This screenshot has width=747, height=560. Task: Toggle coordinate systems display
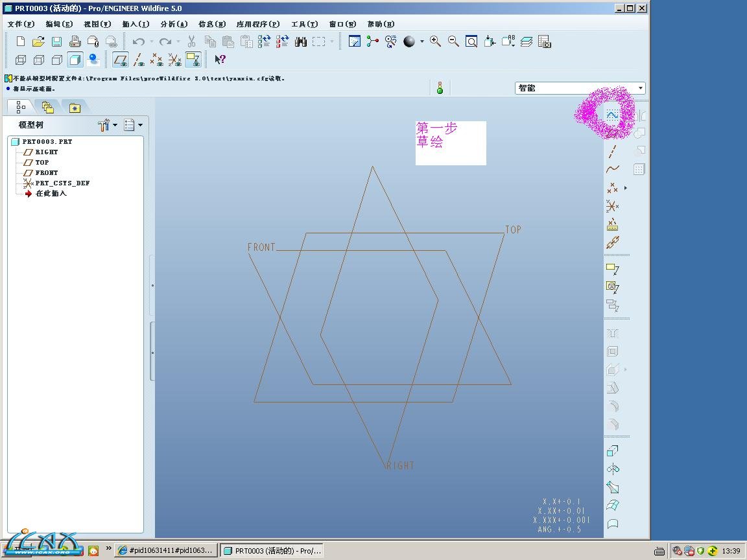point(175,60)
